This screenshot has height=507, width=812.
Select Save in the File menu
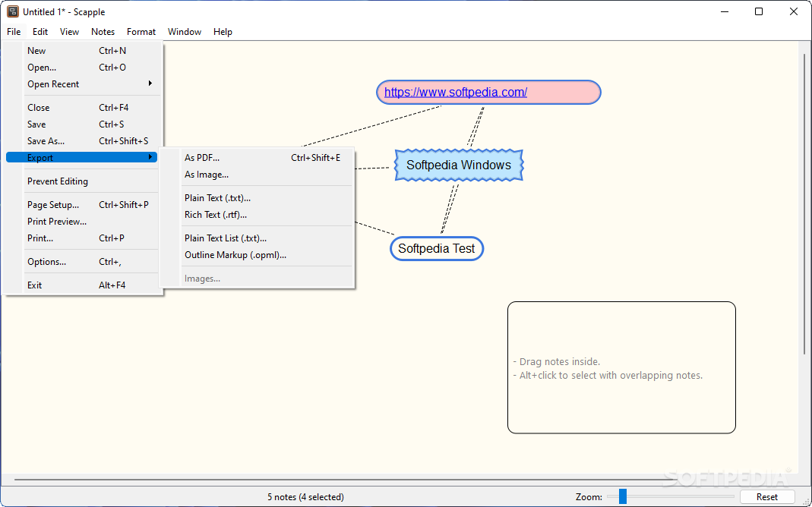tap(82, 124)
